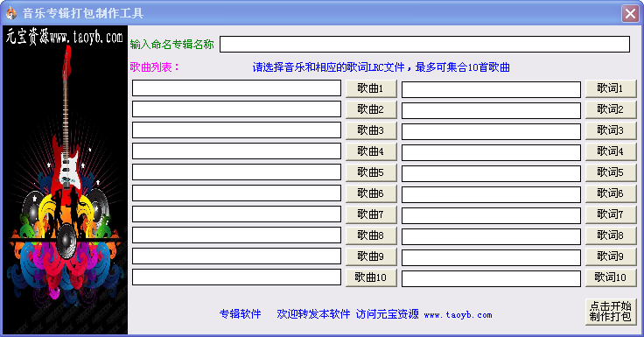Choose the 歌词4 button
This screenshot has height=337, width=644.
611,151
